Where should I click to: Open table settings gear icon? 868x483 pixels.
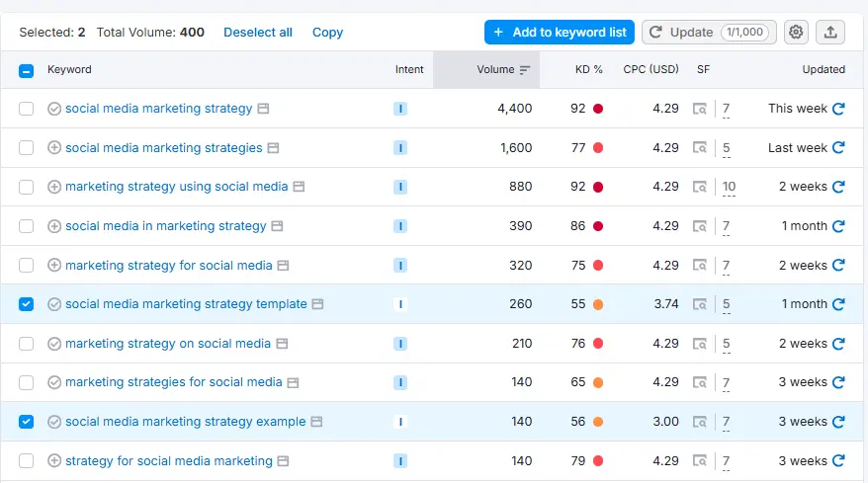(796, 32)
